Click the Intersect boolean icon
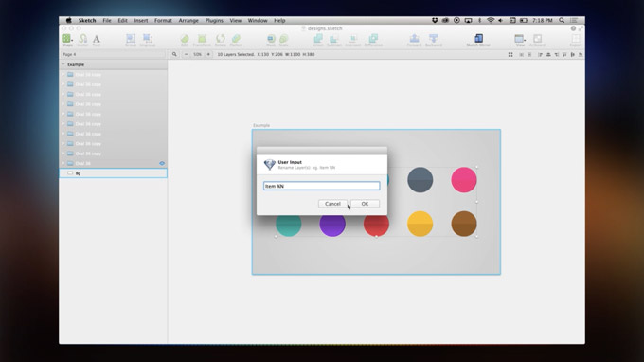 coord(352,40)
